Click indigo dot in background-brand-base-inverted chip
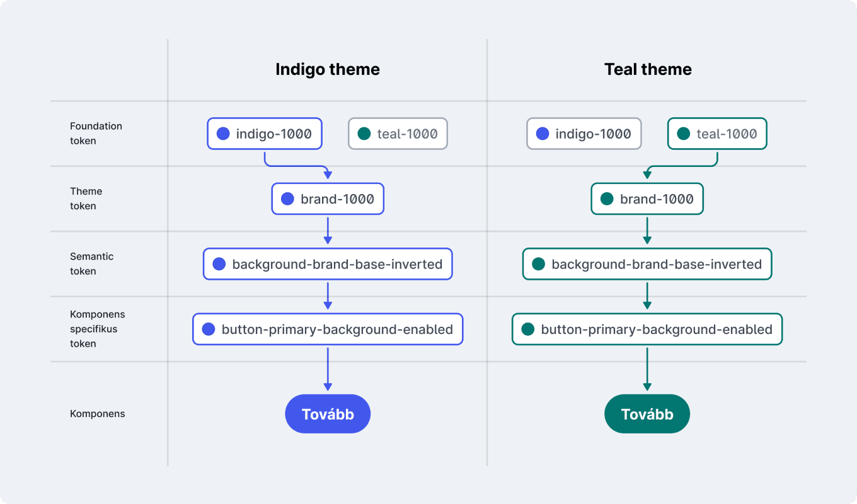The height and width of the screenshot is (504, 857). coord(219,264)
